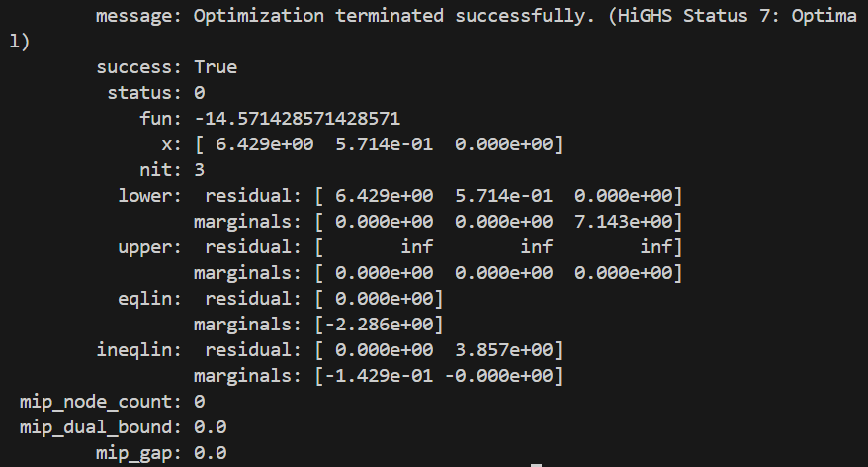Click the ineqlin residual 3.857e+00 value

point(504,350)
